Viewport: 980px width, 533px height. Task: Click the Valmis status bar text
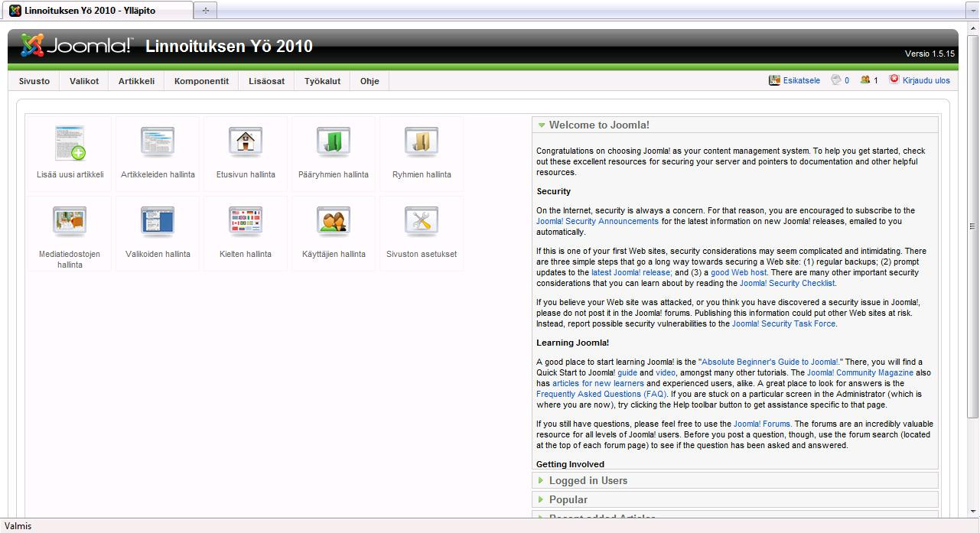pos(18,526)
